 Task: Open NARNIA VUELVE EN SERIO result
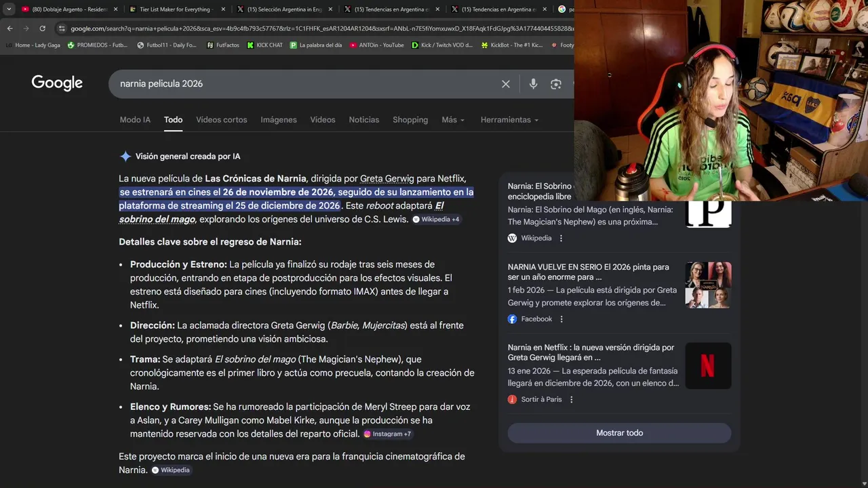click(588, 272)
